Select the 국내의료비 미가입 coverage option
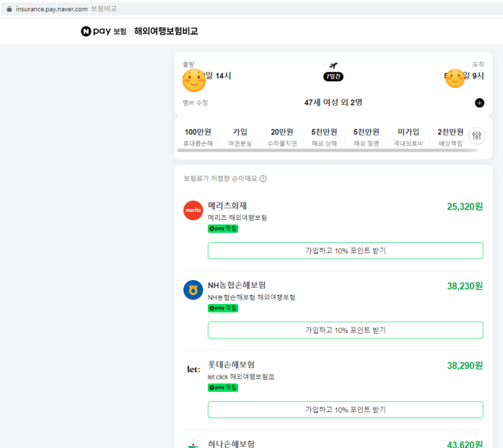This screenshot has height=448, width=503. pos(408,137)
